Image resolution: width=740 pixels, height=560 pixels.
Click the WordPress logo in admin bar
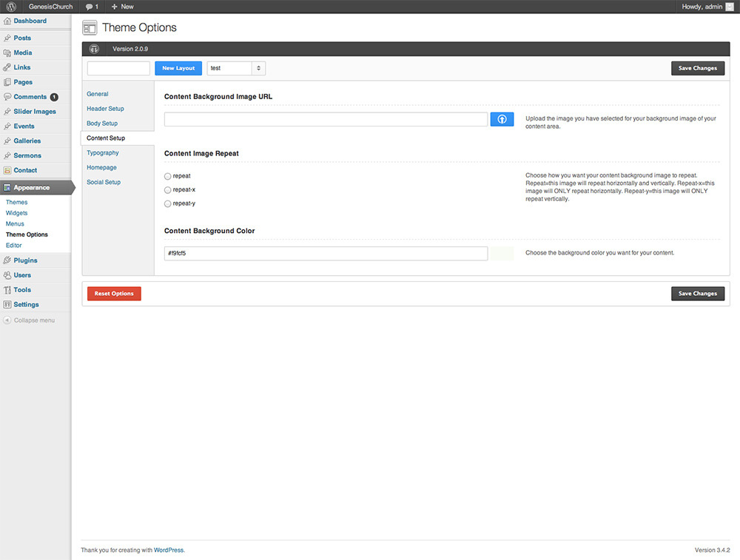point(11,7)
